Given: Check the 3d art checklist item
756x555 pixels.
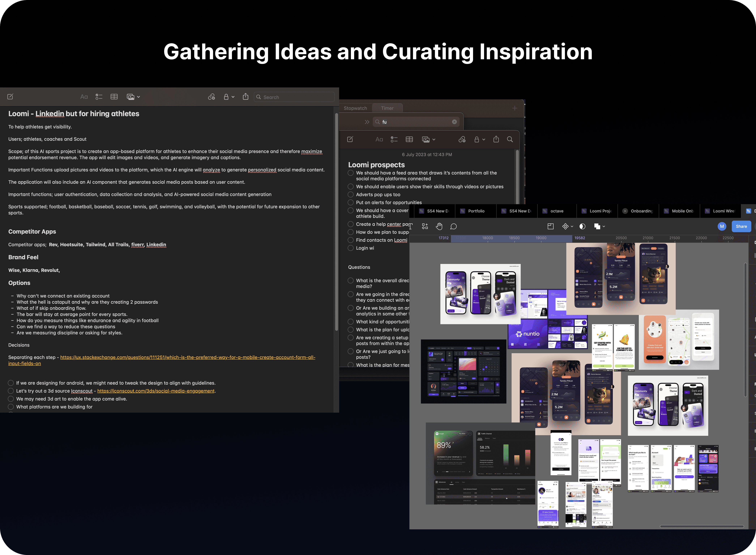Looking at the screenshot, I should pos(11,399).
